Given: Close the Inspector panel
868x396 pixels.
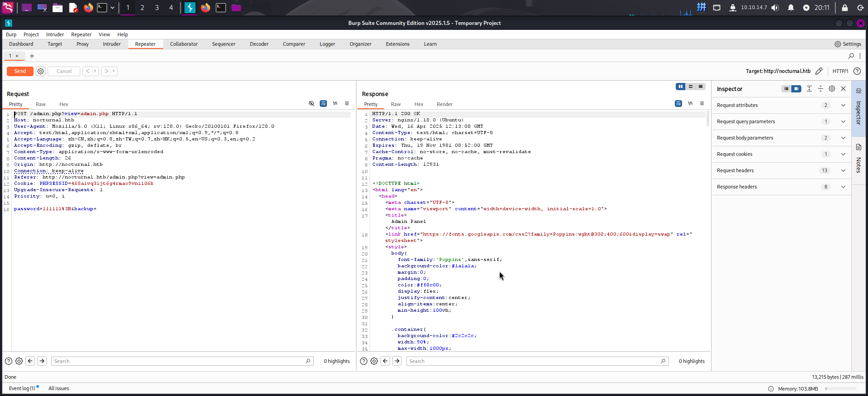Looking at the screenshot, I should click(844, 89).
